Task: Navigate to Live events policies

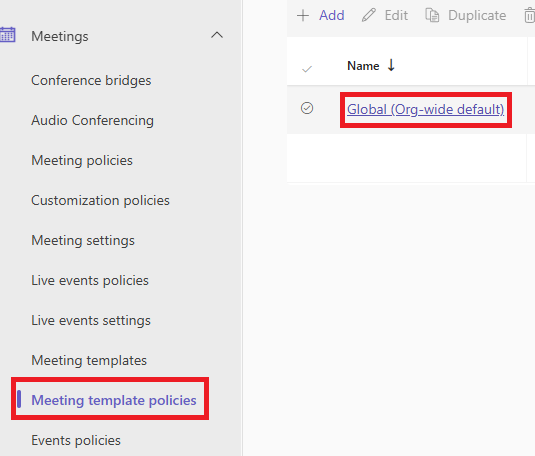Action: (x=90, y=281)
